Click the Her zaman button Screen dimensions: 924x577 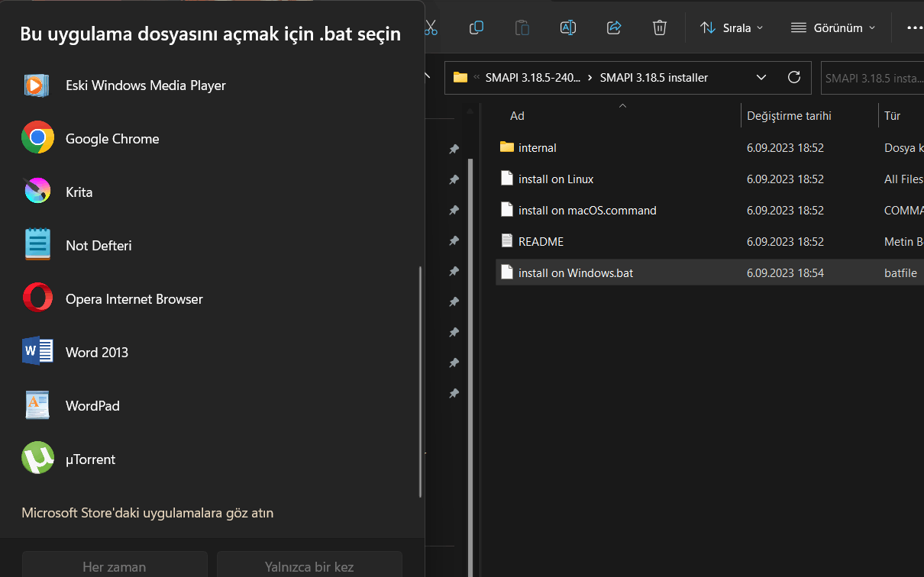115,565
